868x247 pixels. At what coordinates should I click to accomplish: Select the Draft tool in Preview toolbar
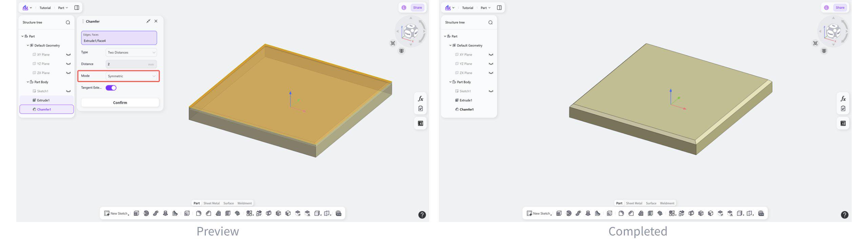click(218, 213)
